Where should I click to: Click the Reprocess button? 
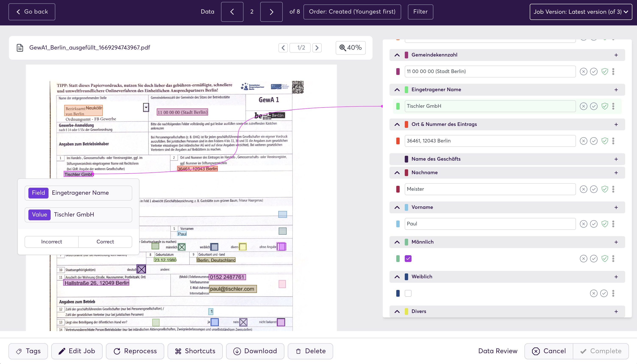[x=135, y=351]
